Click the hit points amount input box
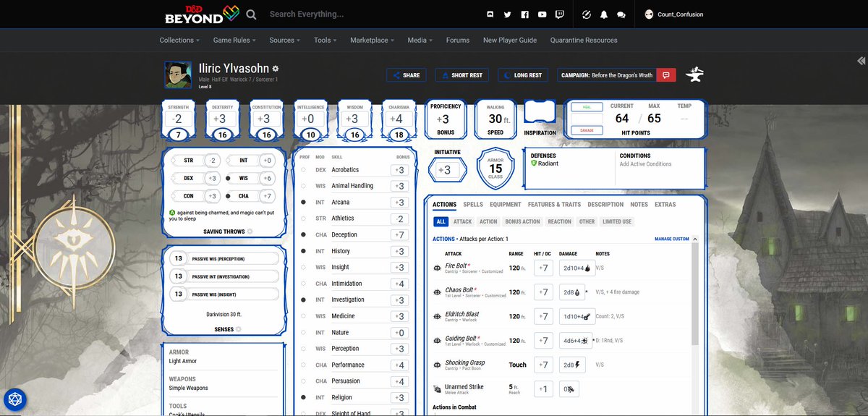 click(x=586, y=119)
